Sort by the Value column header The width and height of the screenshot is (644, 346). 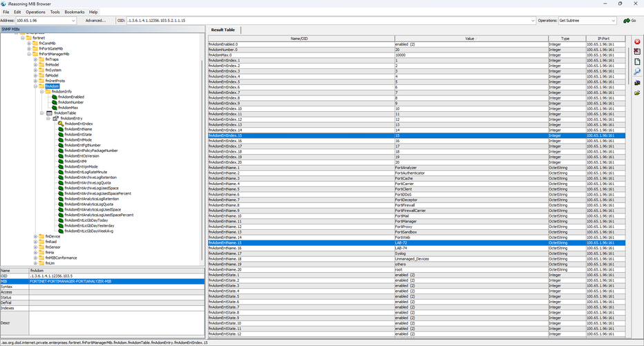[471, 39]
